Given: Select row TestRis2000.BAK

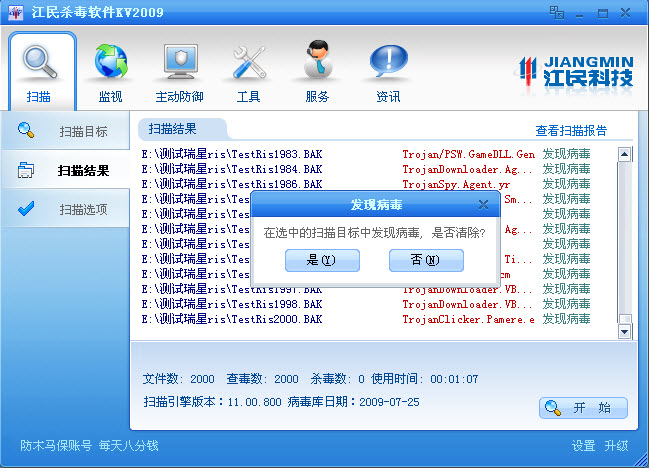Looking at the screenshot, I should 366,319.
